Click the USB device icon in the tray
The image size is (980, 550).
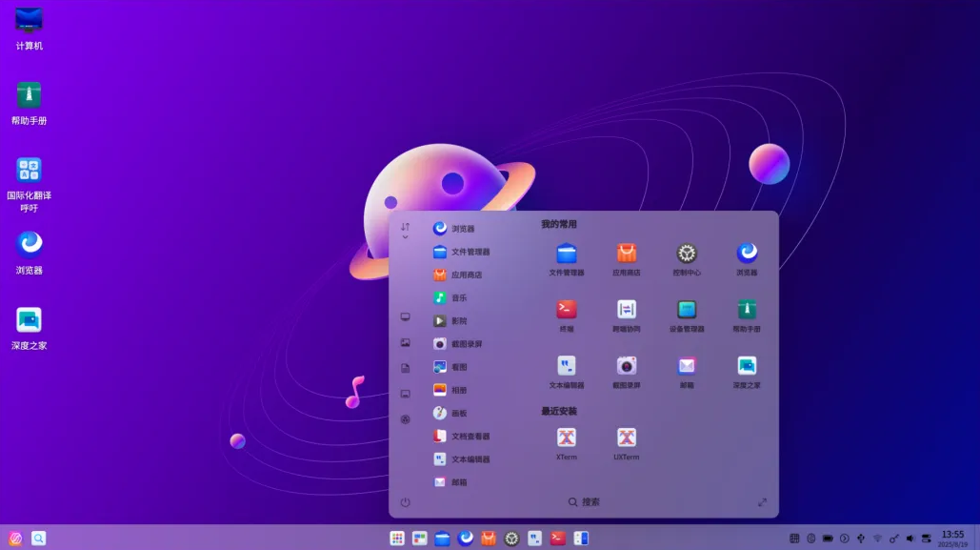pyautogui.click(x=861, y=539)
